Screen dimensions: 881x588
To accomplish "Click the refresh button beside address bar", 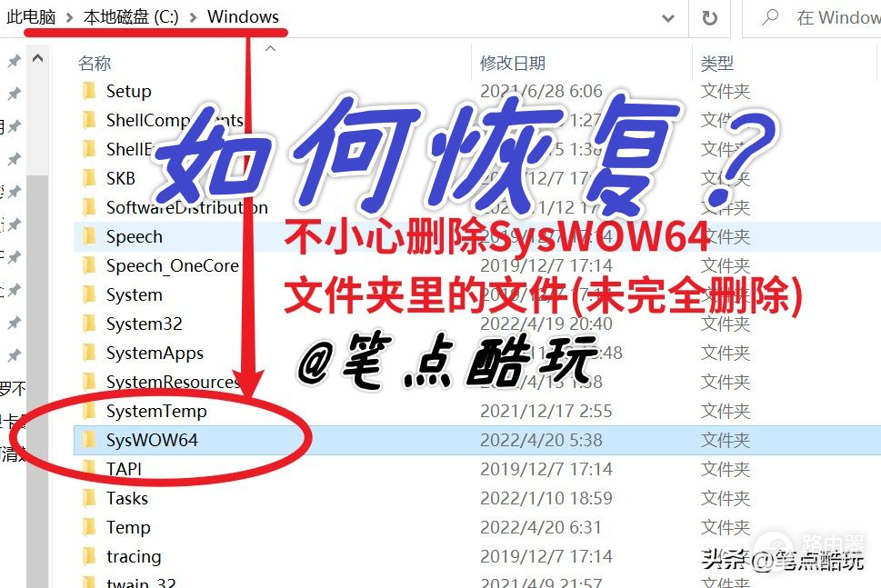I will point(709,17).
